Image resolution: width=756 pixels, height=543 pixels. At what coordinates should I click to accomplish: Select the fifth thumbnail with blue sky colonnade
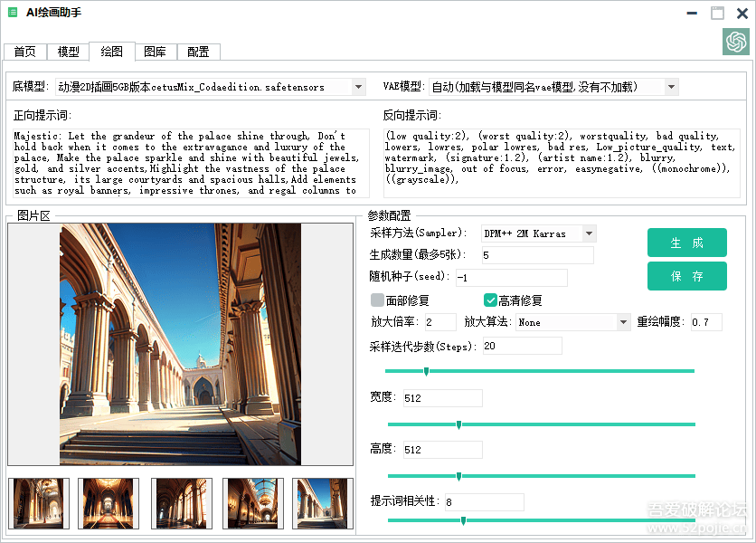click(323, 503)
